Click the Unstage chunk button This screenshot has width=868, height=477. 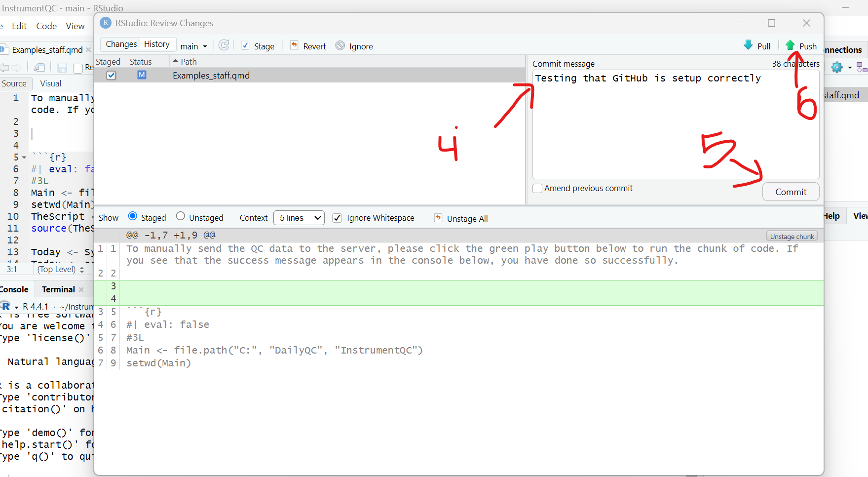(x=792, y=237)
